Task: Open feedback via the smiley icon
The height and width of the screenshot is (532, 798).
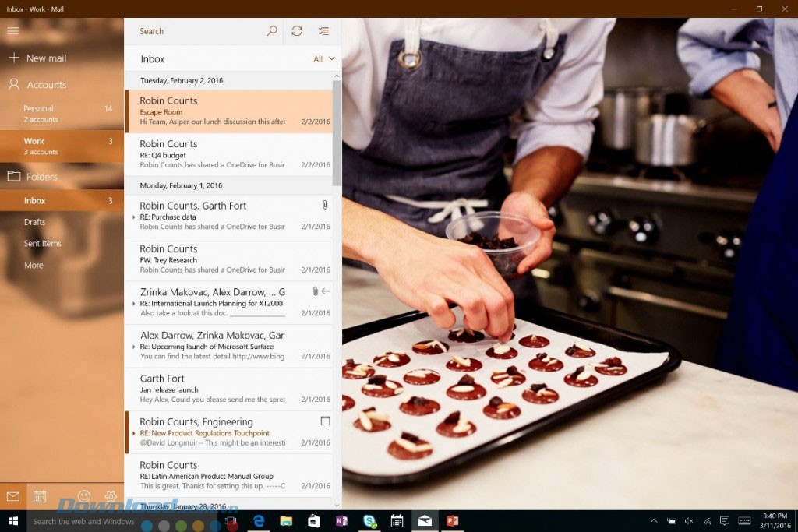Action: point(84,496)
